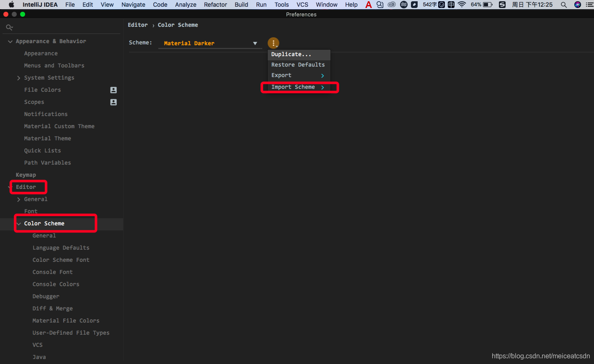The height and width of the screenshot is (364, 594).
Task: Select VCS under Color Scheme
Action: [x=37, y=345]
